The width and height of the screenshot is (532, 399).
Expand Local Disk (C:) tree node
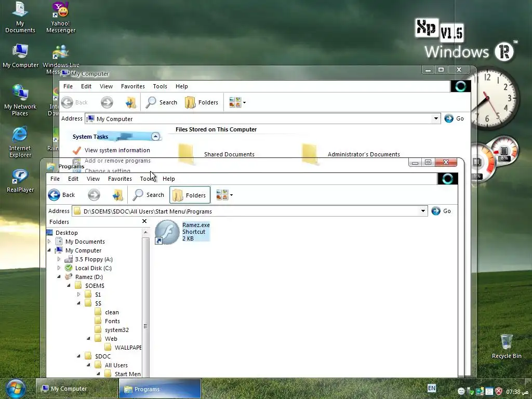[59, 268]
